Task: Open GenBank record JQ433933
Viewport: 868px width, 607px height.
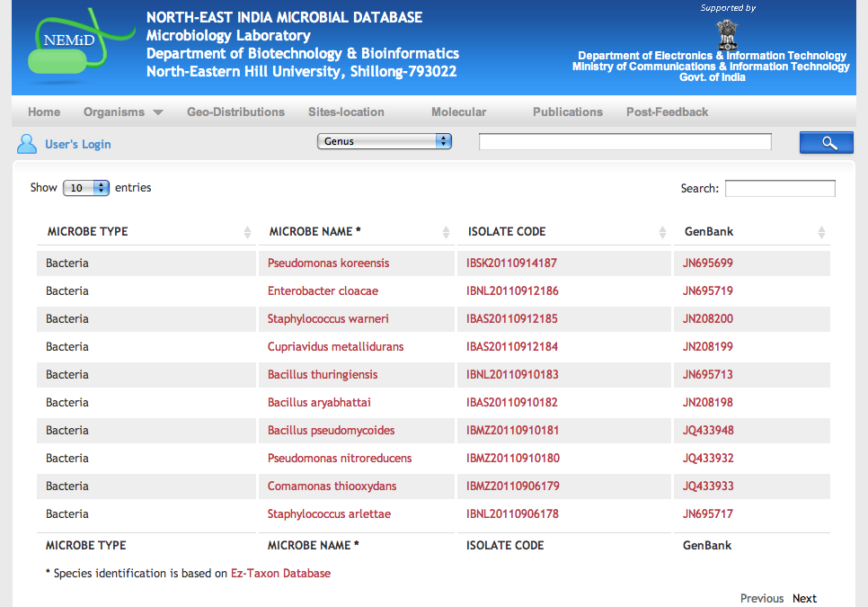Action: pos(708,486)
